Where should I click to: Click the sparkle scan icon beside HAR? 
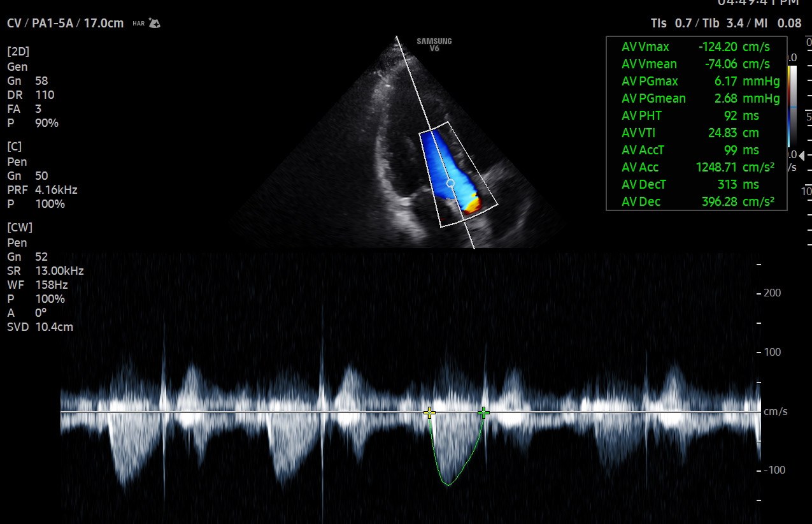tap(154, 24)
